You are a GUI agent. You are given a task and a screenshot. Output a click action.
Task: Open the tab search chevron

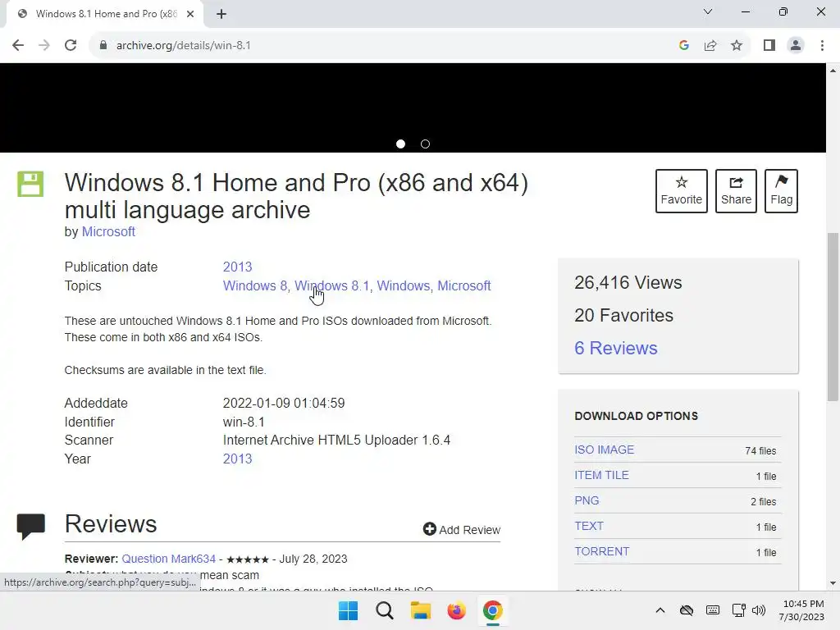708,11
